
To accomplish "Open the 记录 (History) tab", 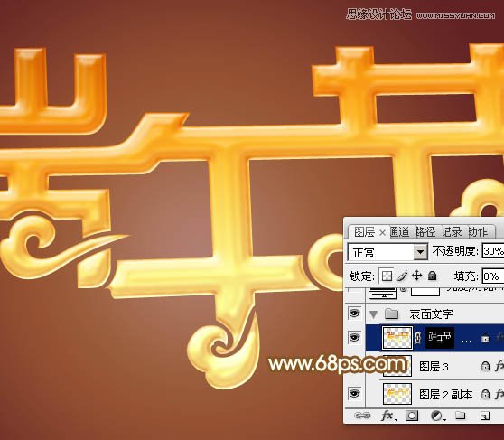I will click(x=452, y=231).
